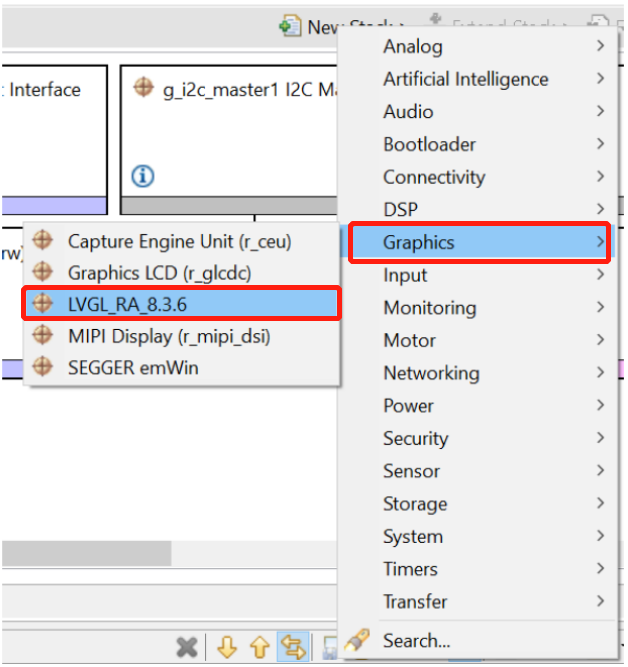Open the Connectivity submenu
The image size is (628, 667).
coord(478,177)
